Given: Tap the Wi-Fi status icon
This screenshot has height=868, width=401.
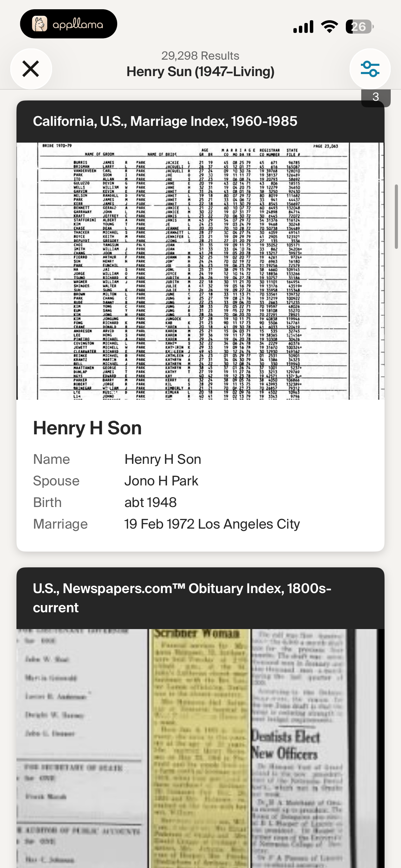Looking at the screenshot, I should coord(329,26).
